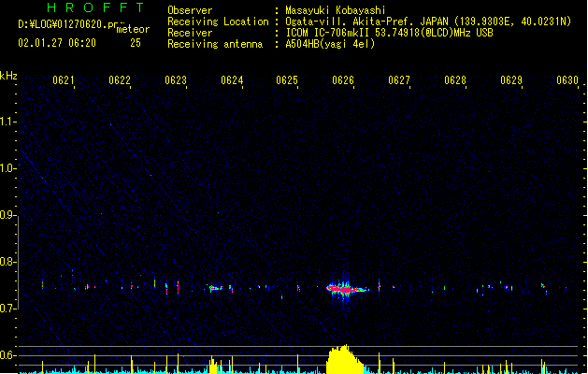Click the 0630 time marker

coord(567,80)
